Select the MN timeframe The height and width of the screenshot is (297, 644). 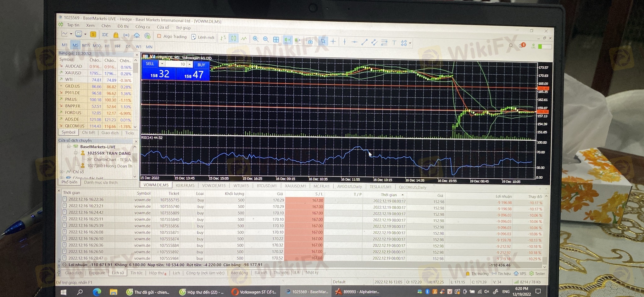point(149,47)
